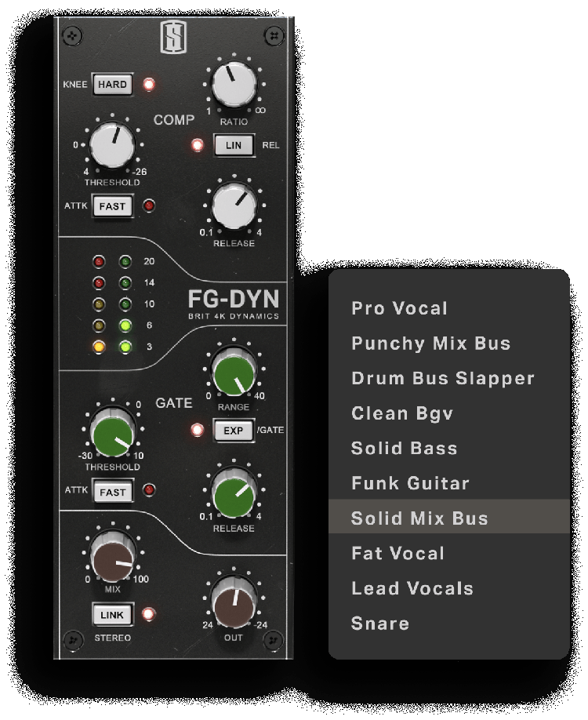588x720 pixels.
Task: Load the Fat Vocal preset
Action: pyautogui.click(x=449, y=553)
